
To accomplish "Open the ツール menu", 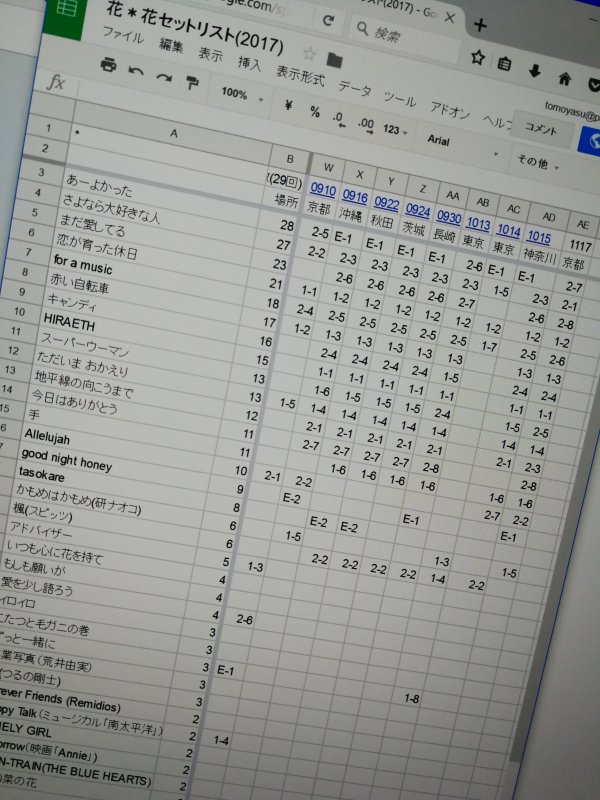I will 399,98.
